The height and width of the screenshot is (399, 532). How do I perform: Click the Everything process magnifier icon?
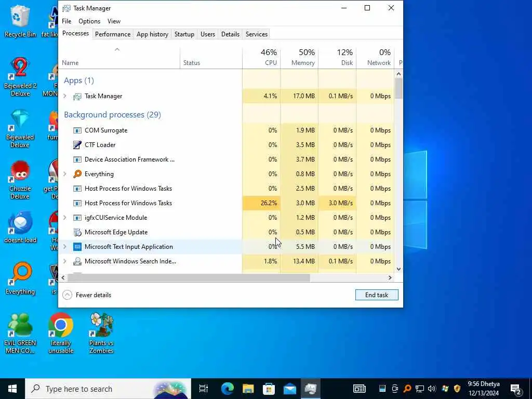(77, 174)
